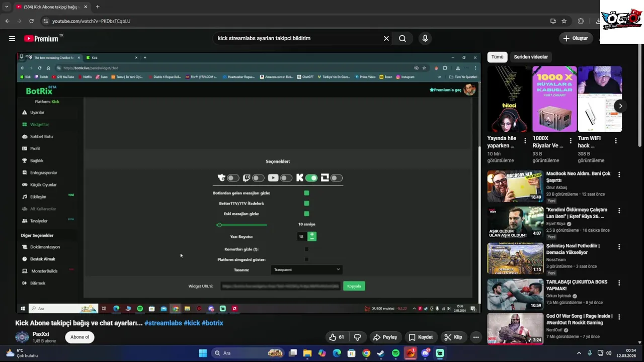The width and height of the screenshot is (644, 362).
Task: Expand the system tray hidden icons chevron
Action: (579, 353)
